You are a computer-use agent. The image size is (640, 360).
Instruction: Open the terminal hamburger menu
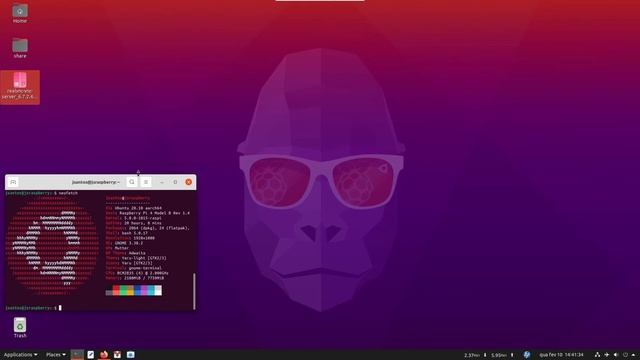tap(146, 182)
